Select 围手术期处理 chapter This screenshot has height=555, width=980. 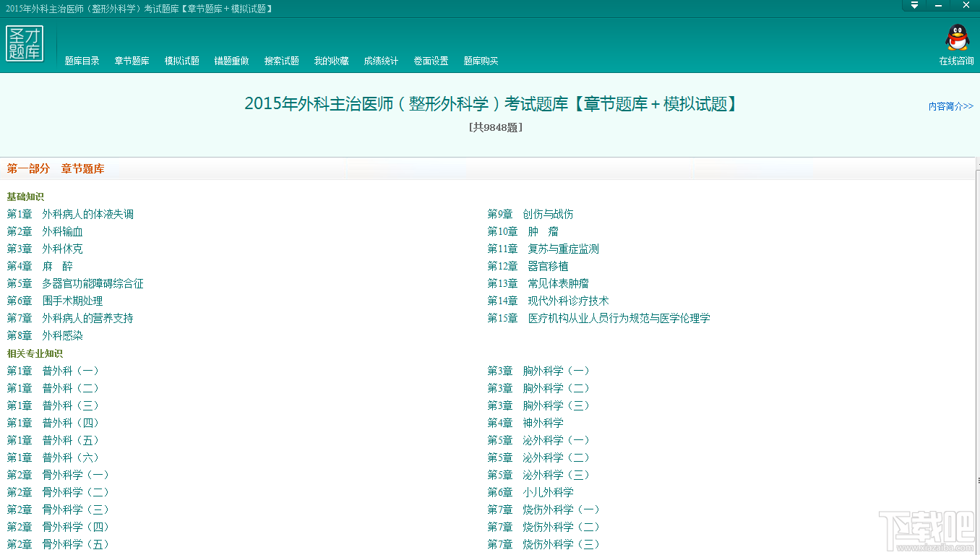click(x=55, y=301)
